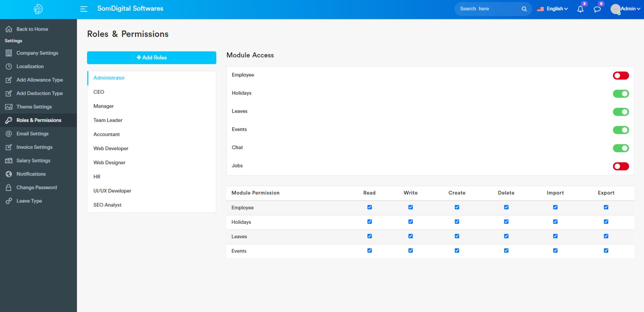Image resolution: width=644 pixels, height=312 pixels.
Task: Click the hamburger menu icon
Action: 84,9
